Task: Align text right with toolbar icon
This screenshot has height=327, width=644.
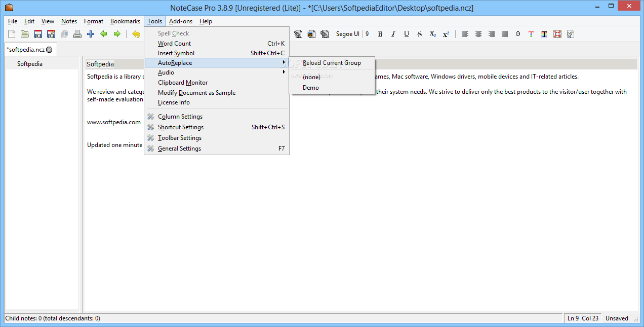Action: point(491,34)
